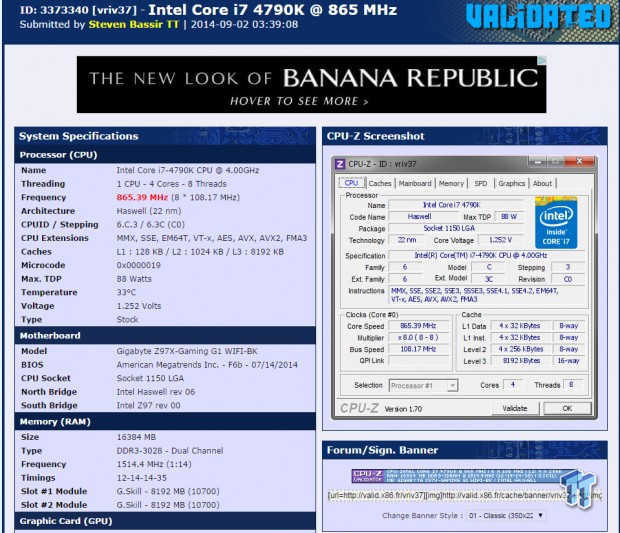This screenshot has height=533, width=620.
Task: Click the Intel Z97 rev 00 South Bridge
Action: (148, 406)
